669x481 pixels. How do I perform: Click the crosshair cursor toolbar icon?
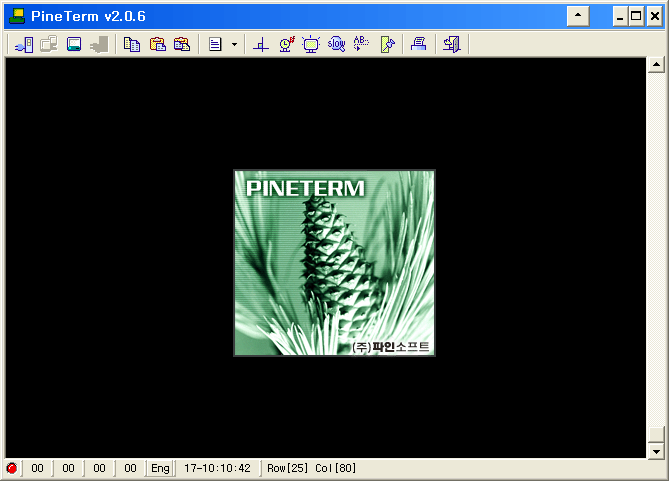[x=261, y=44]
